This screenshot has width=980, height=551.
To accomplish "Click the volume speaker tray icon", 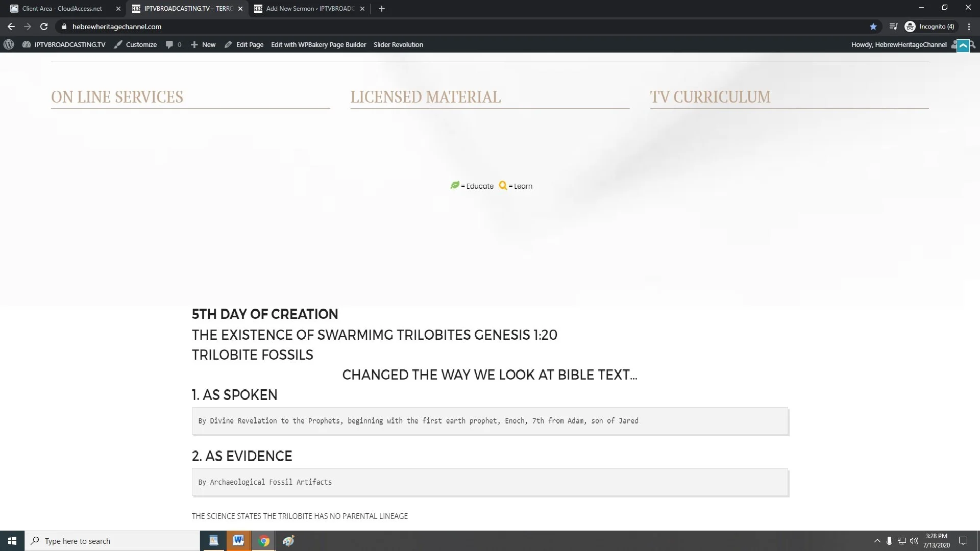I will [x=914, y=541].
